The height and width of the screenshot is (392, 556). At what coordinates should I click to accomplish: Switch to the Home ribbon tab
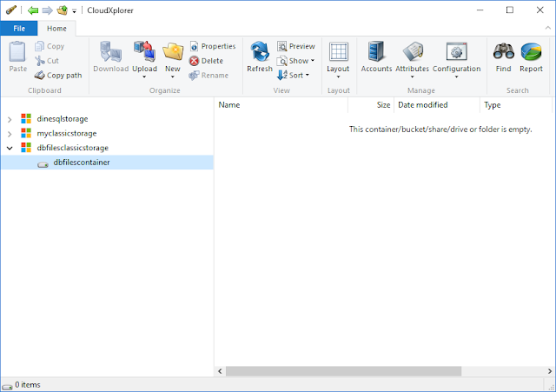[x=56, y=29]
